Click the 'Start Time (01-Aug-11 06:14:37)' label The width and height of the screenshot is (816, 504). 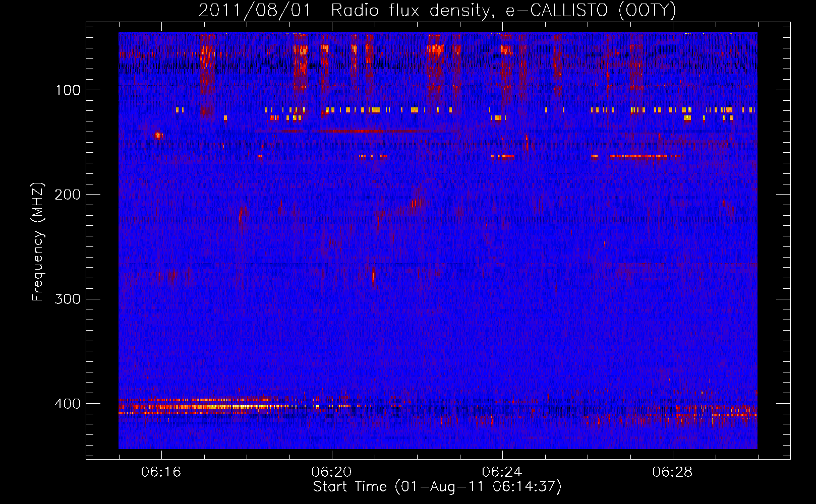pyautogui.click(x=437, y=487)
